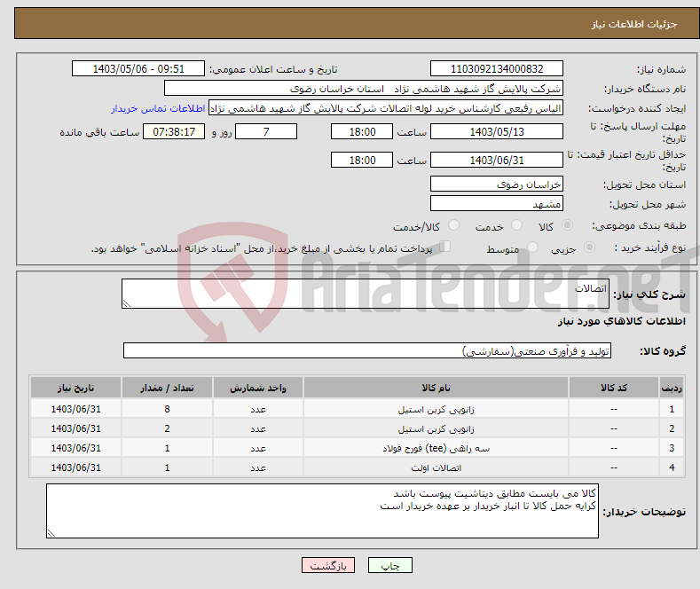Toggle the اسناد خزانه اسلامی payment checkbox

[x=444, y=247]
